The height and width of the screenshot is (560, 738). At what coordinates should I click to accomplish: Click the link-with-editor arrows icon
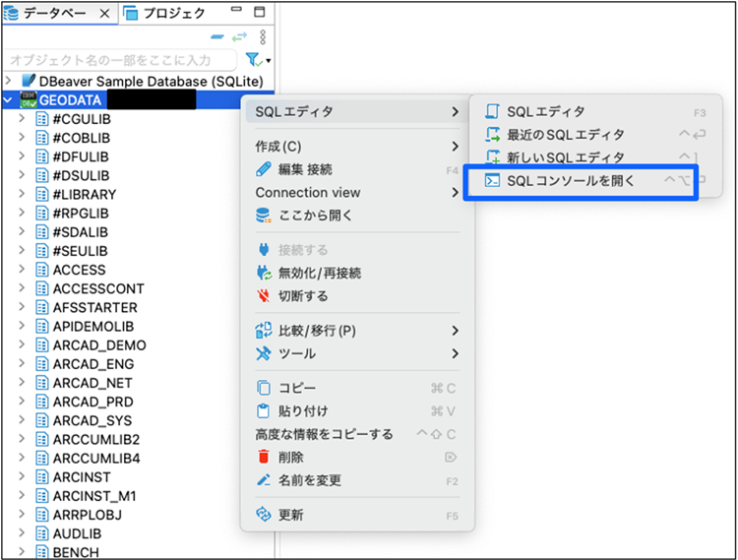(x=241, y=36)
